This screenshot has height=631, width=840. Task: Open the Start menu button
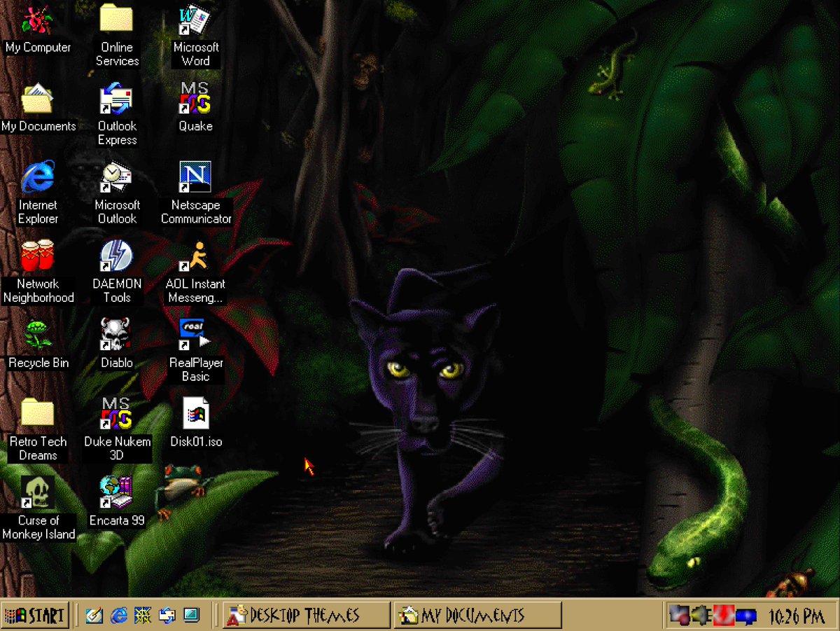click(35, 616)
